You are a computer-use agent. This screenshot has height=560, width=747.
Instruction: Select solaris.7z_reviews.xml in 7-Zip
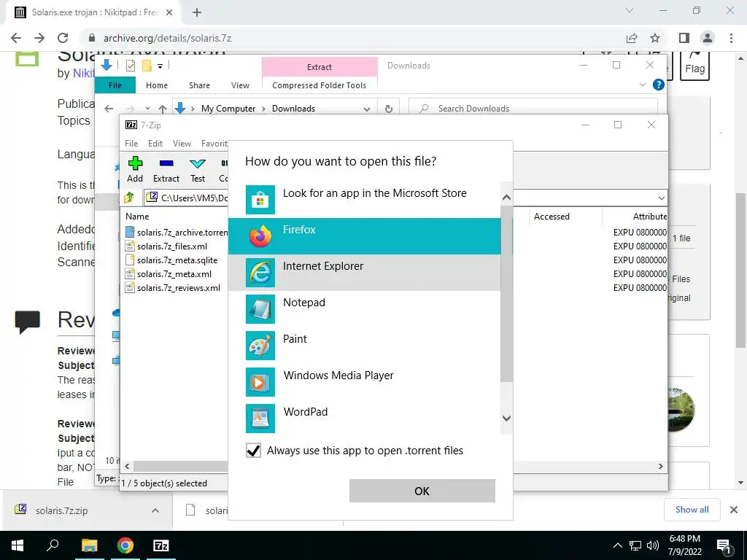pyautogui.click(x=173, y=287)
